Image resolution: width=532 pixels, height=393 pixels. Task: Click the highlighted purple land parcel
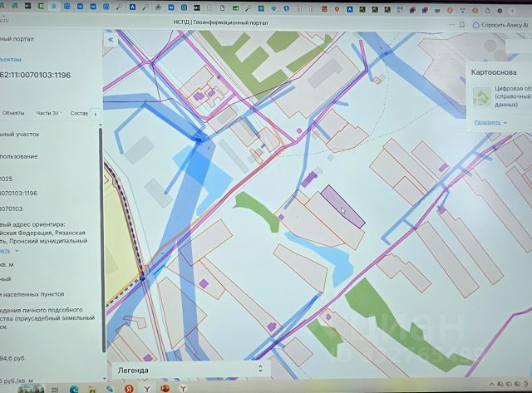(342, 207)
